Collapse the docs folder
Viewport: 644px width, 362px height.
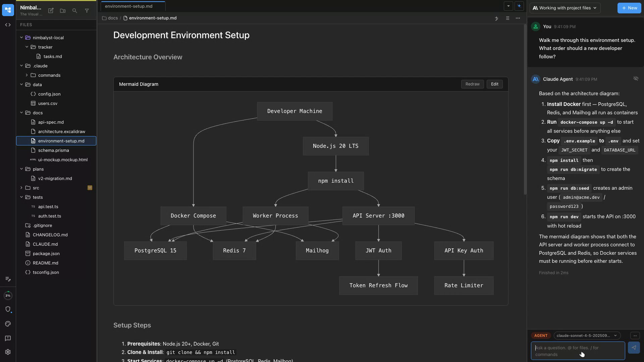point(21,113)
